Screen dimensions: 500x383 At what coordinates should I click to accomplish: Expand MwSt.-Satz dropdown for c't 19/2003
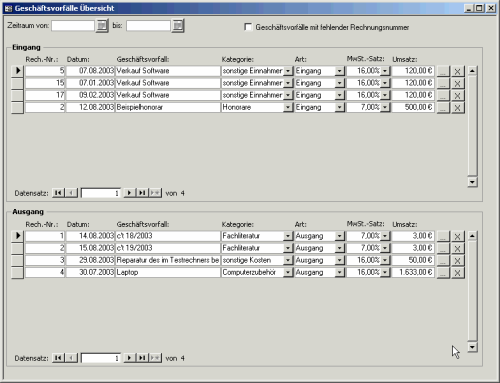coord(385,248)
